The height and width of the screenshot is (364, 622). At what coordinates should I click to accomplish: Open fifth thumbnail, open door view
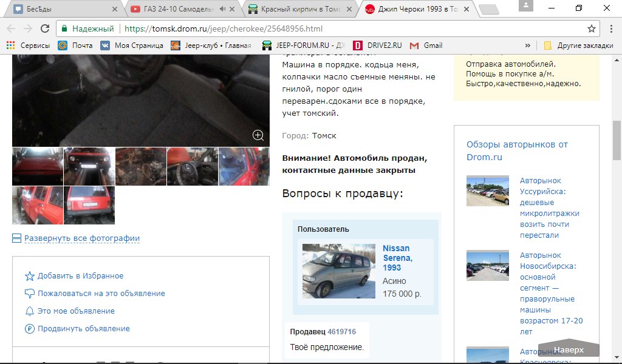point(244,166)
